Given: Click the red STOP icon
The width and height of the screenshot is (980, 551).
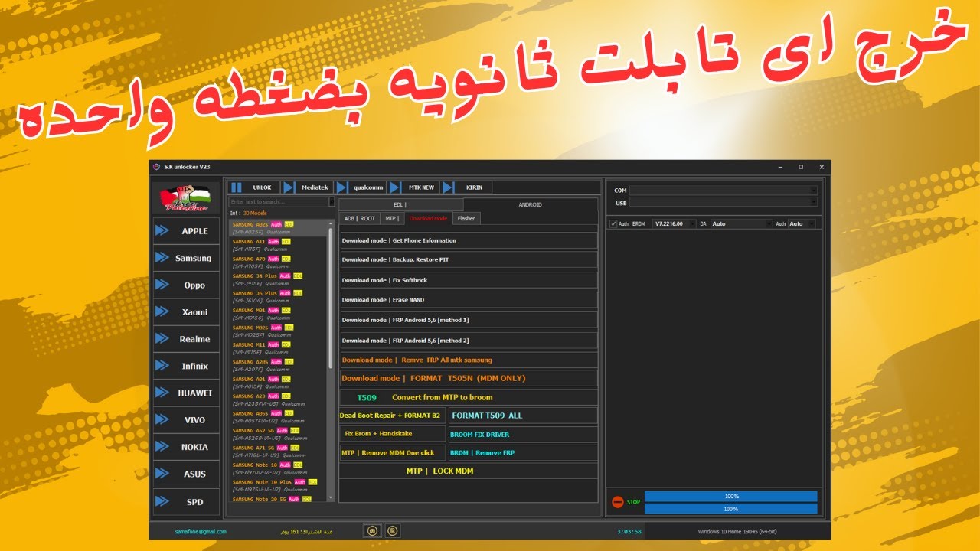Looking at the screenshot, I should (617, 502).
